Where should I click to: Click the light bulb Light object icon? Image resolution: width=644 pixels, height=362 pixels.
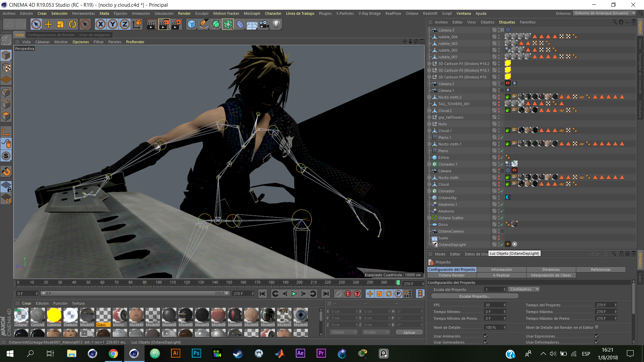(x=276, y=24)
